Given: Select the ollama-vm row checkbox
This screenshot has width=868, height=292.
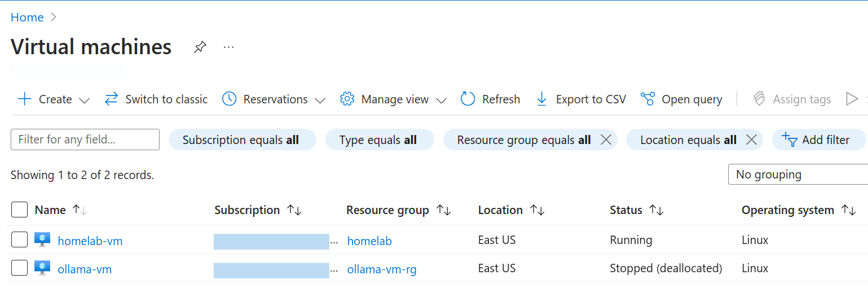Looking at the screenshot, I should coord(19,268).
